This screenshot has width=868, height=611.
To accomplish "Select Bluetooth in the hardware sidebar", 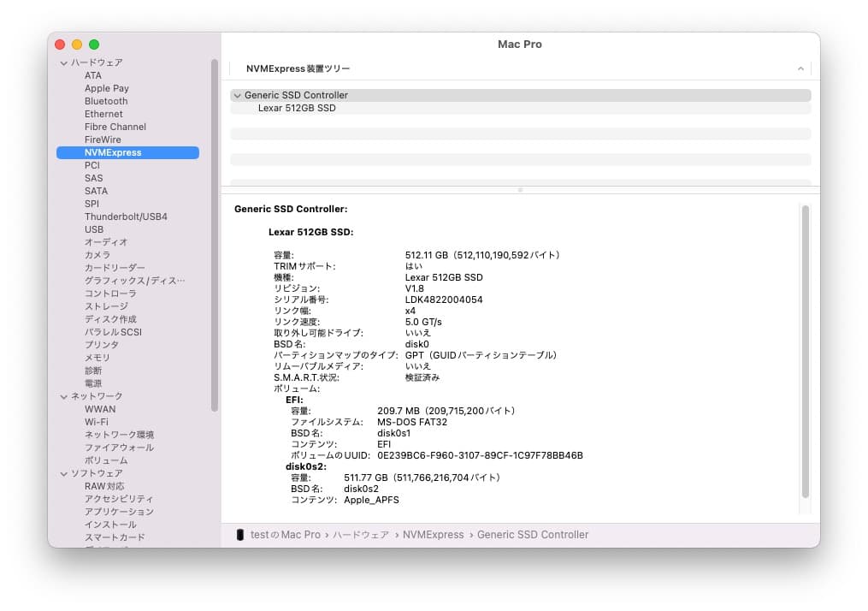I will click(105, 100).
